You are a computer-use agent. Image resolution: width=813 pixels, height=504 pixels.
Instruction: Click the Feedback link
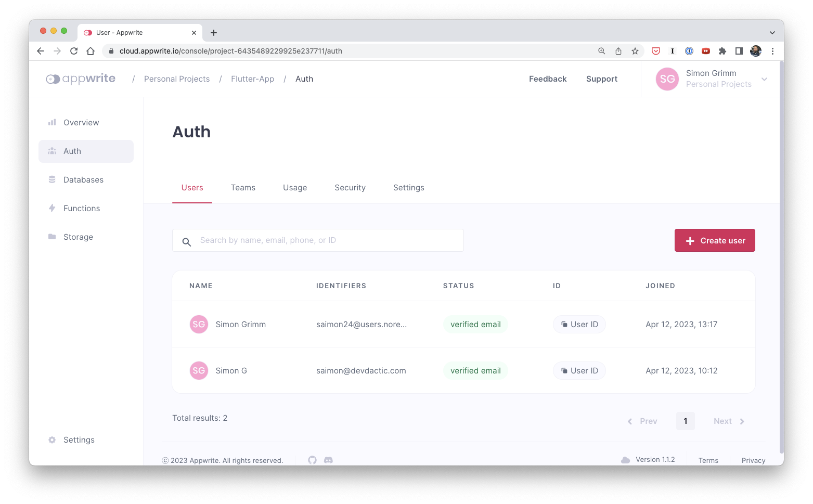548,79
